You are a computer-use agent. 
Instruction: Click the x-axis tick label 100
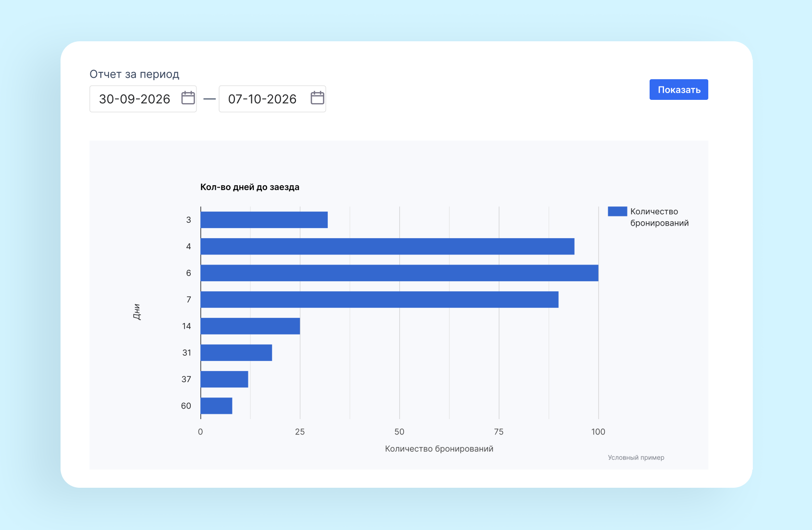pos(598,432)
